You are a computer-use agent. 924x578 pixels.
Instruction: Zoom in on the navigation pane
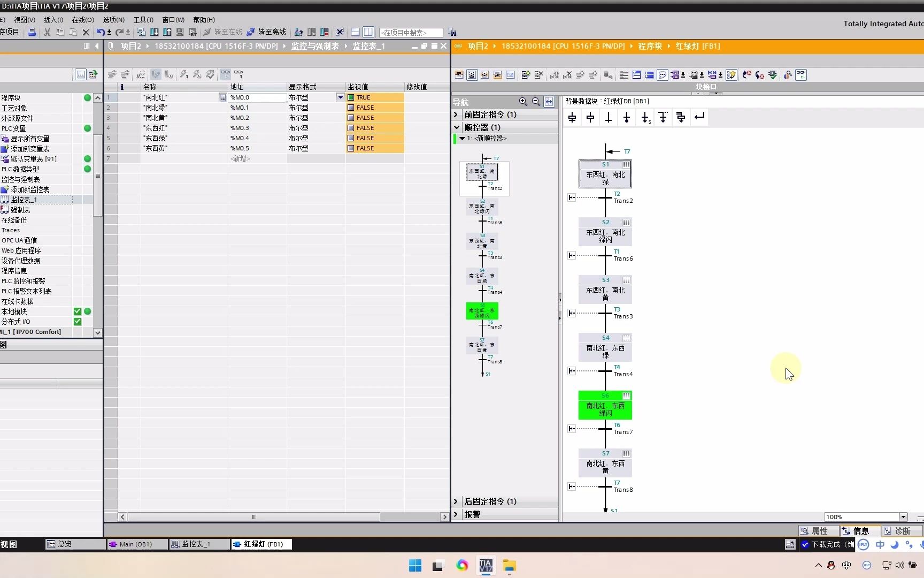pyautogui.click(x=523, y=102)
